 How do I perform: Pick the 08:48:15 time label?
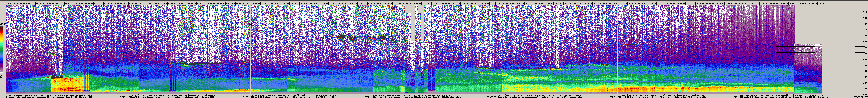[182, 3]
